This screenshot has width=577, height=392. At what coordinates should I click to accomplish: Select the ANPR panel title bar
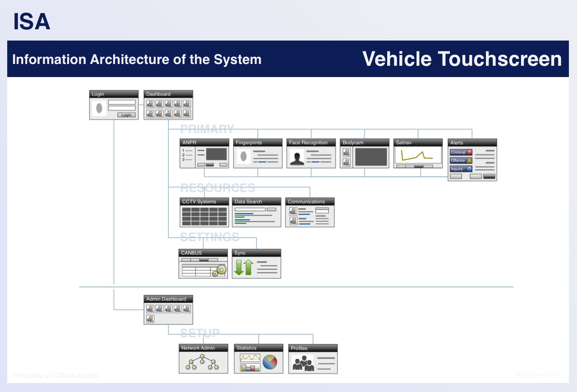coord(204,143)
